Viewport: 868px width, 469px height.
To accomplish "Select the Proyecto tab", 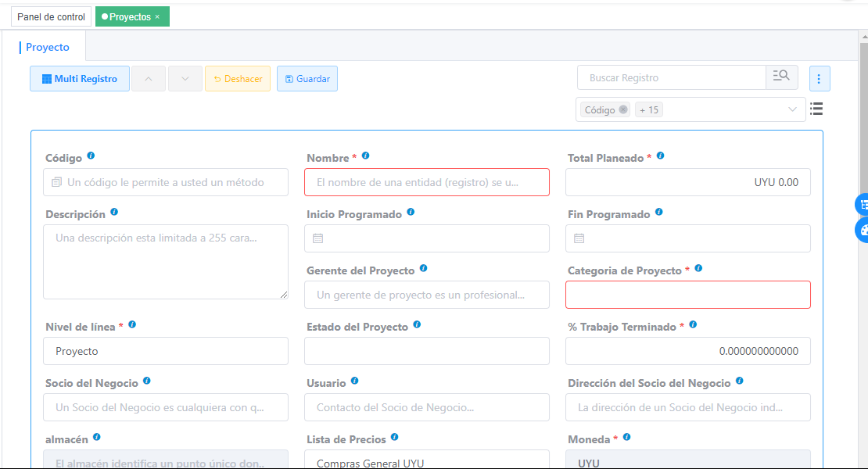I will point(48,47).
